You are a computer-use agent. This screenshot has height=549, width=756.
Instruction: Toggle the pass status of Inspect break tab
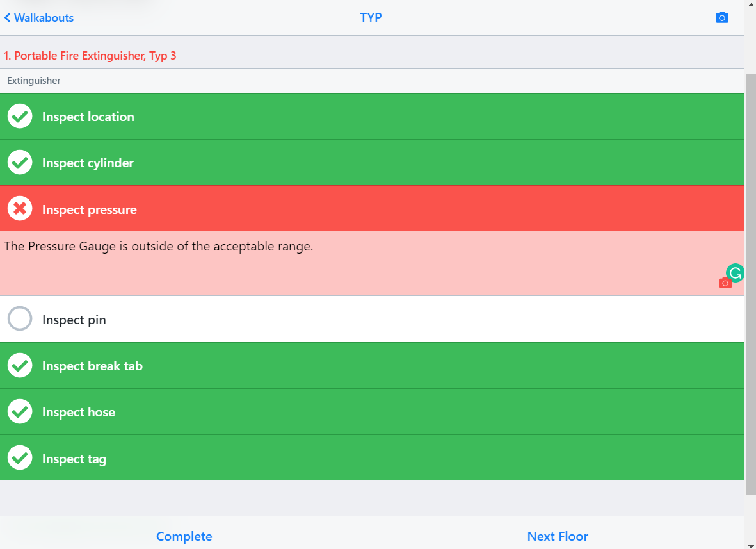pyautogui.click(x=20, y=365)
